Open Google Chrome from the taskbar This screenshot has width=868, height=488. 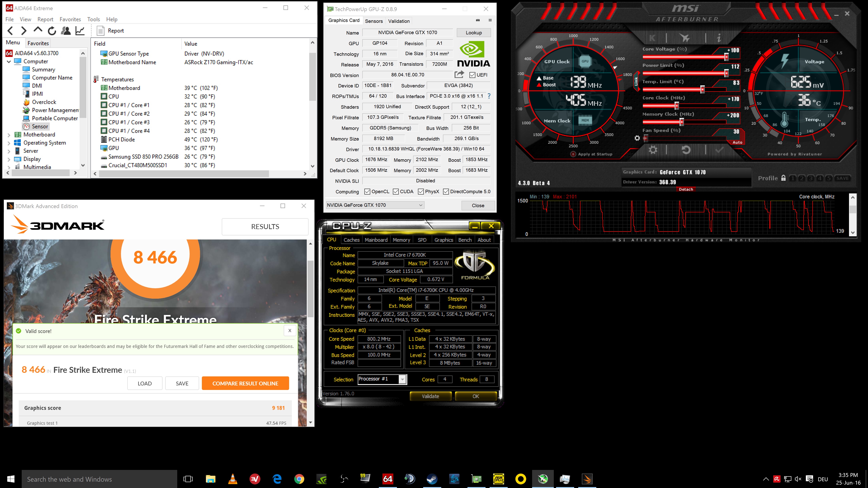pos(299,479)
